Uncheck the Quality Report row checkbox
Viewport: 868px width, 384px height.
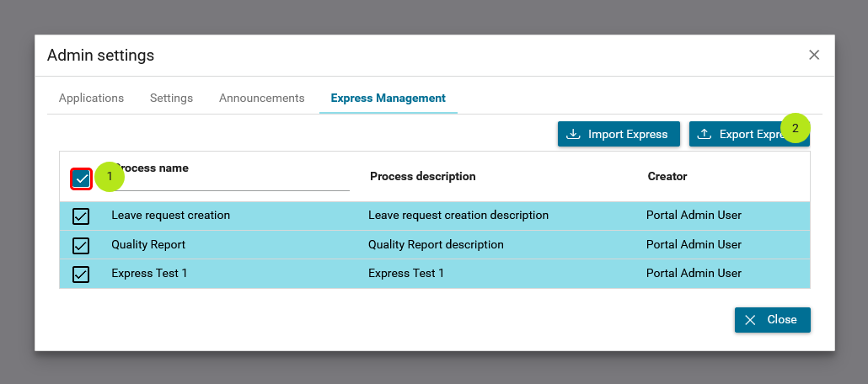[81, 245]
